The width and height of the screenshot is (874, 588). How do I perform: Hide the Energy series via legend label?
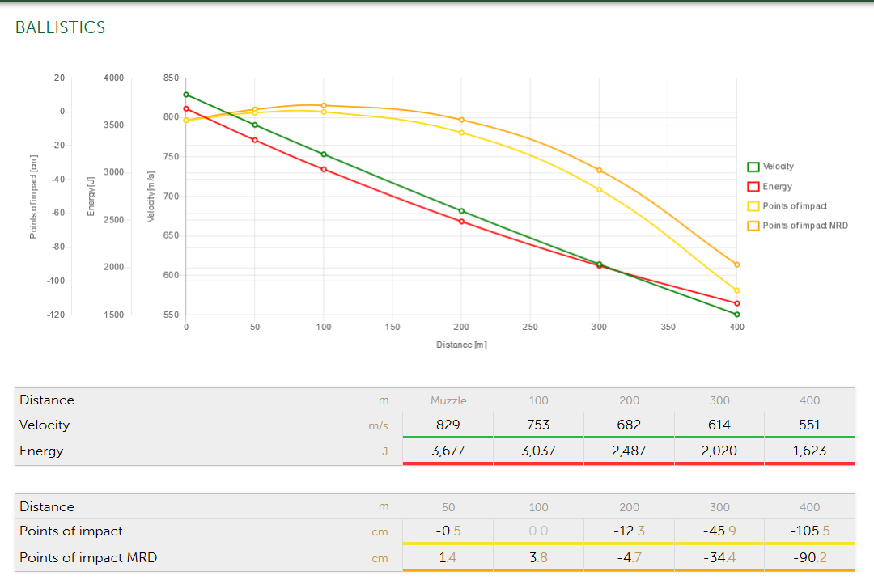[777, 187]
